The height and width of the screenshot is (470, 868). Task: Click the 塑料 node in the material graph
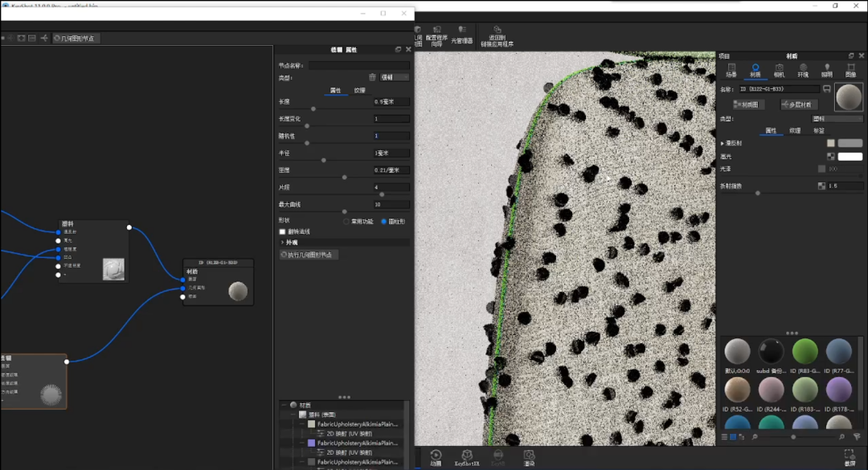click(93, 251)
